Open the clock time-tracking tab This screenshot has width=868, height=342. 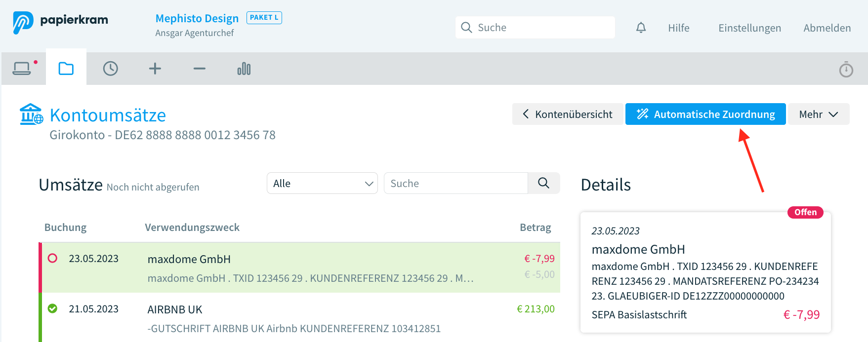(x=110, y=69)
